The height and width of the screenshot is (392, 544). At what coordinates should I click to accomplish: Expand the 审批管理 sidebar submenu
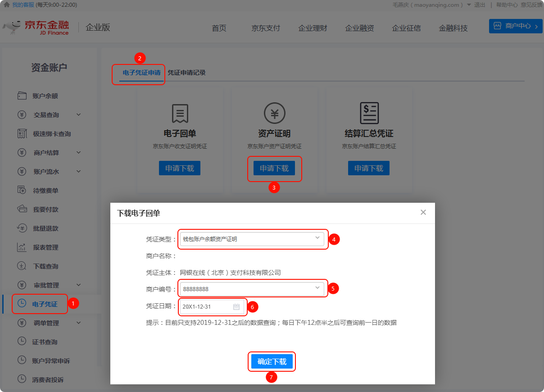tap(78, 285)
